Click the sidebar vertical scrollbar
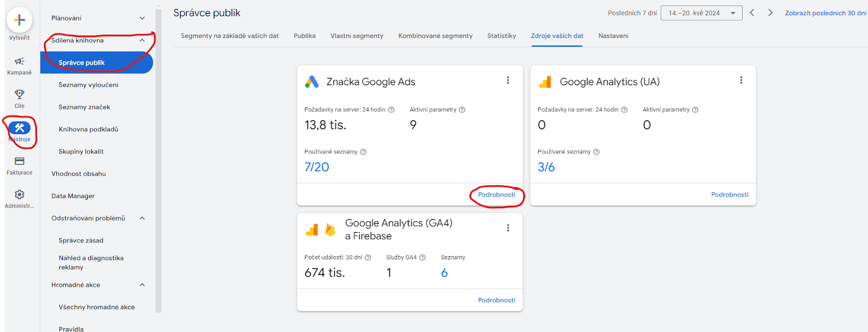The width and height of the screenshot is (868, 332). (158, 161)
